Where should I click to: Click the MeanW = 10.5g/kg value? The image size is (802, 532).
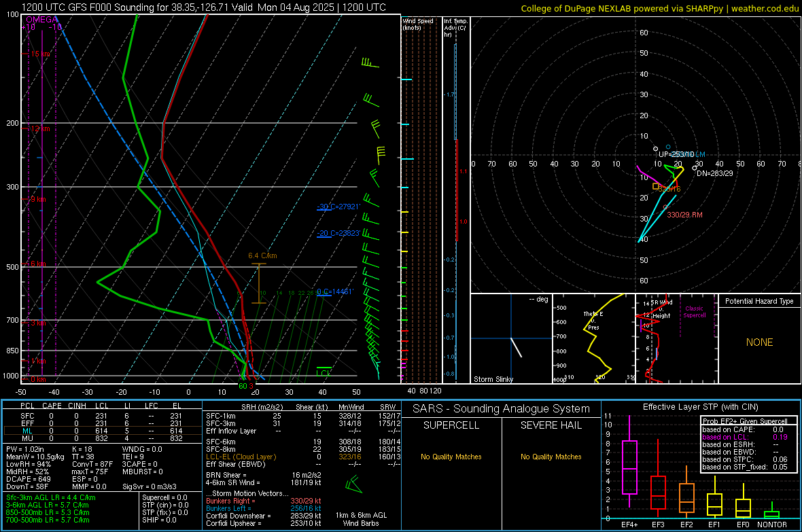click(x=35, y=457)
